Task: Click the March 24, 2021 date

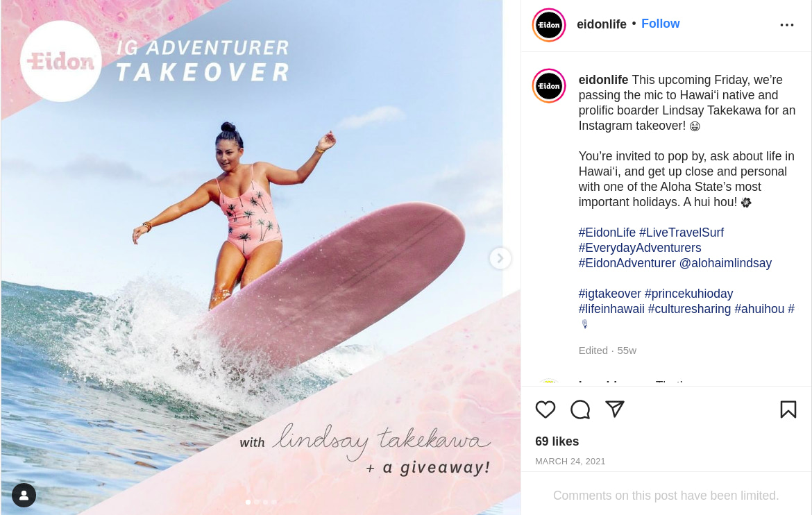Action: (570, 461)
